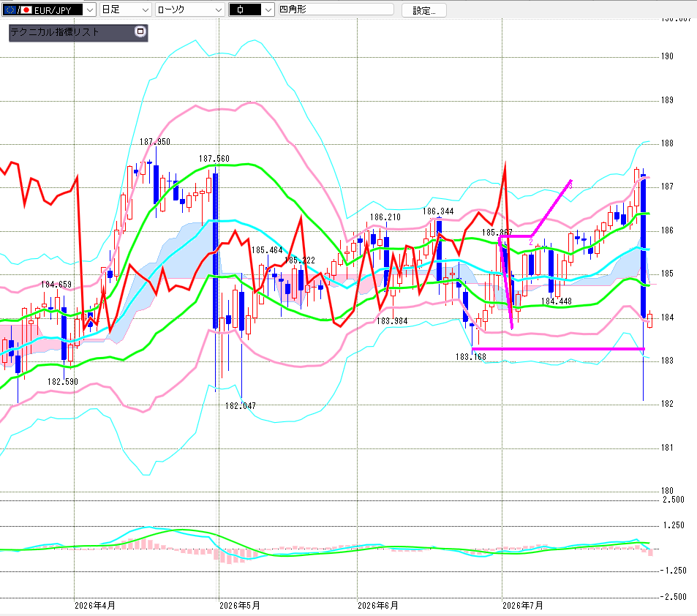Click the large blue candle at chart's right edge

pyautogui.click(x=643, y=247)
